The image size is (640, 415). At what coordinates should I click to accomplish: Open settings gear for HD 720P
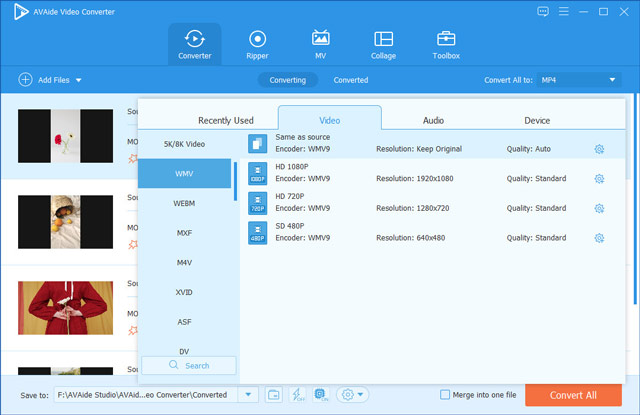599,209
